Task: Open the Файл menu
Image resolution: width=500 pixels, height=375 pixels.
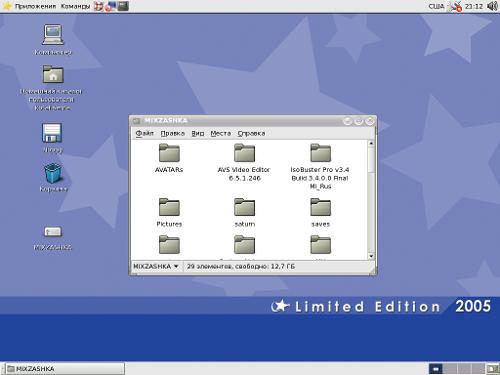Action: [x=144, y=133]
